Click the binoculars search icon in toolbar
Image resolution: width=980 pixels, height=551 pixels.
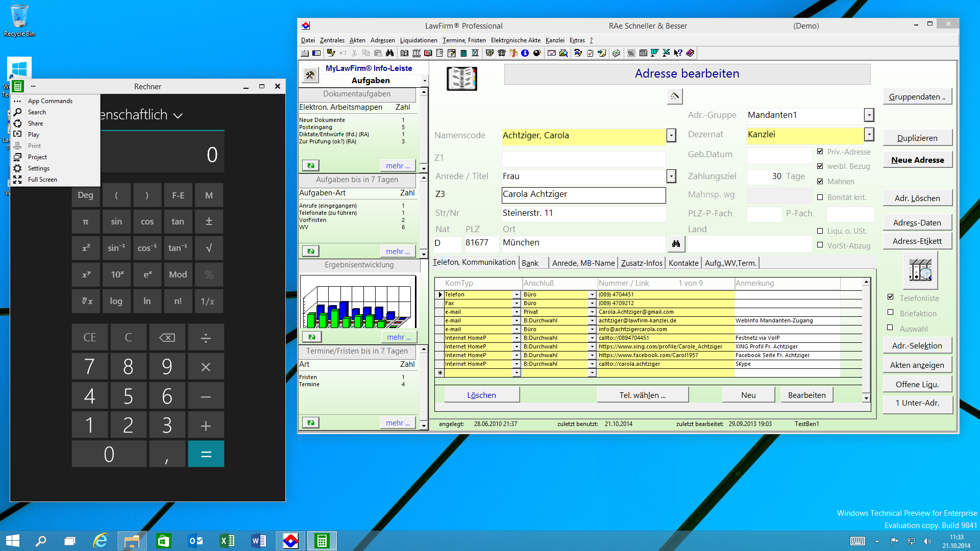pyautogui.click(x=390, y=53)
